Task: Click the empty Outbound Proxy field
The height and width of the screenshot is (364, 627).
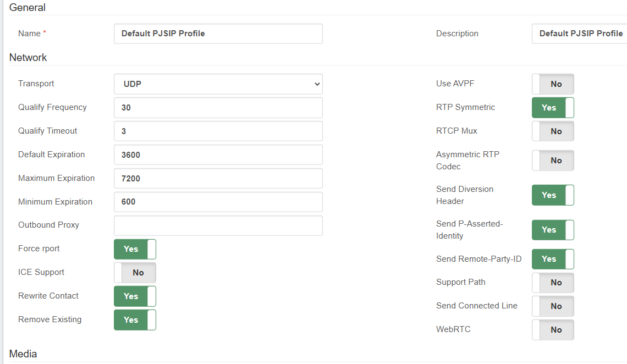Action: pyautogui.click(x=218, y=225)
